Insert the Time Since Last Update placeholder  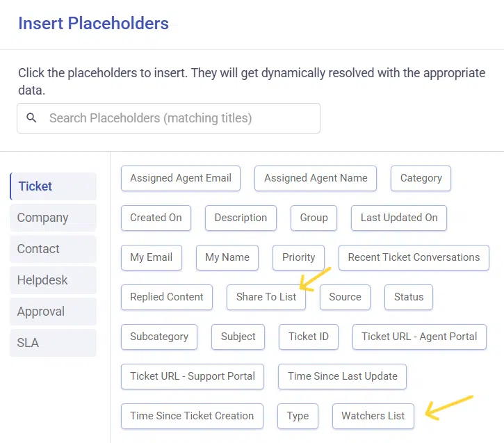[x=343, y=376]
